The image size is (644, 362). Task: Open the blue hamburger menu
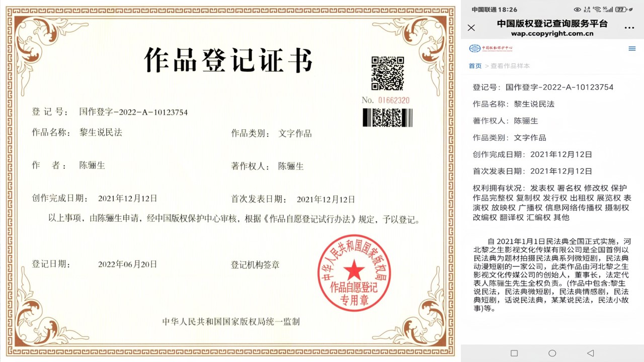(632, 49)
